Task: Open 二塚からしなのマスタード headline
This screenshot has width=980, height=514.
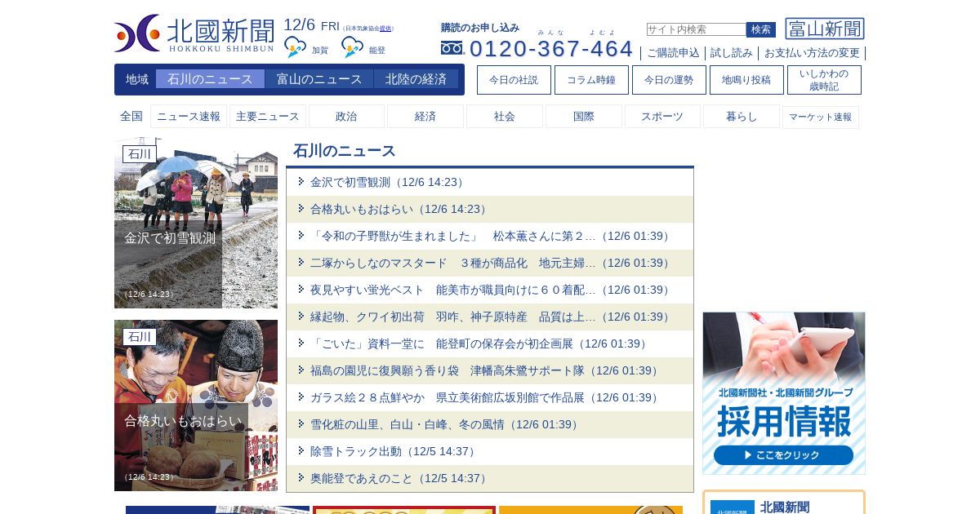Action: pyautogui.click(x=492, y=263)
